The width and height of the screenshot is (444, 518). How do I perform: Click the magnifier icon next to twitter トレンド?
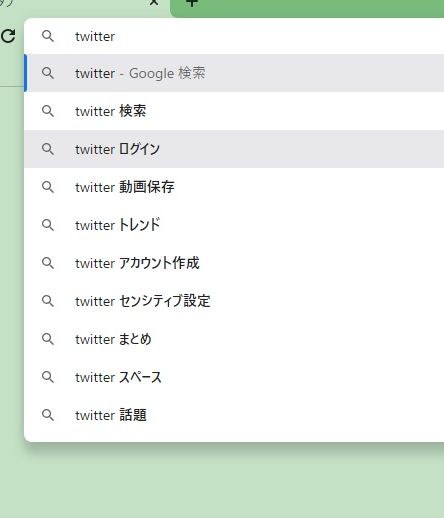pyautogui.click(x=48, y=225)
